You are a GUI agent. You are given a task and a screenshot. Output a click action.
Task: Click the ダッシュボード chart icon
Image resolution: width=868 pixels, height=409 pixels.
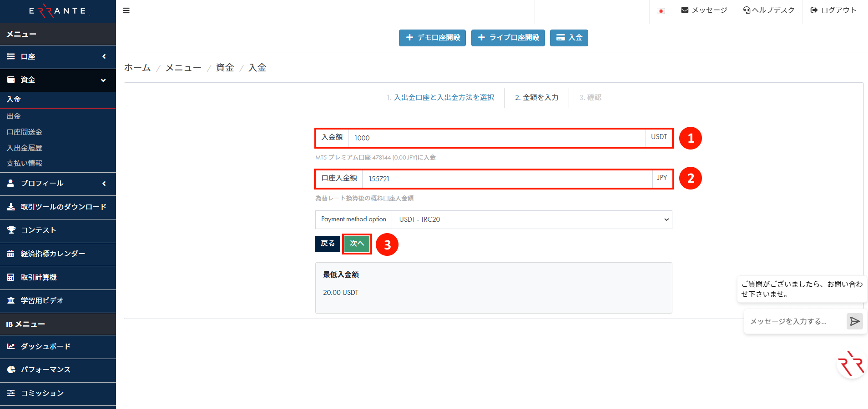(11, 346)
